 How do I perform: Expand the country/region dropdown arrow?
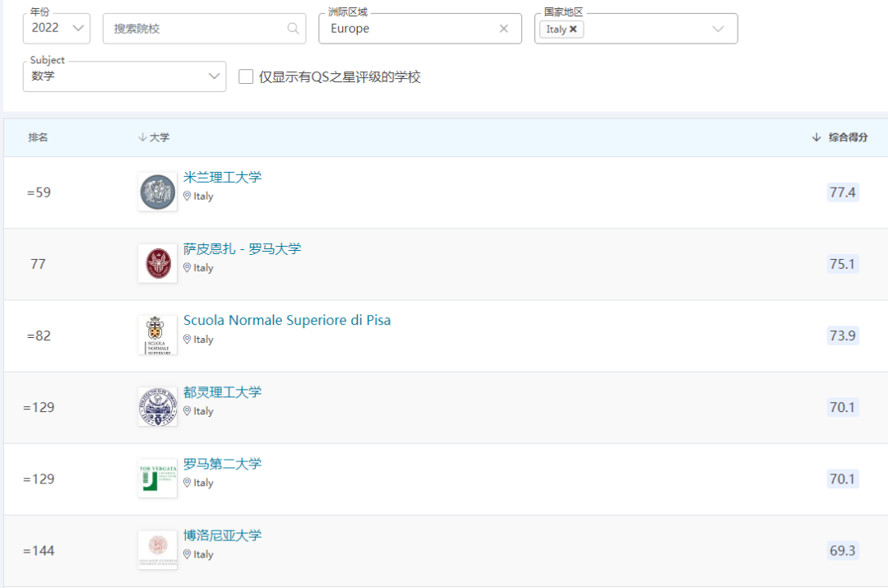click(x=718, y=29)
